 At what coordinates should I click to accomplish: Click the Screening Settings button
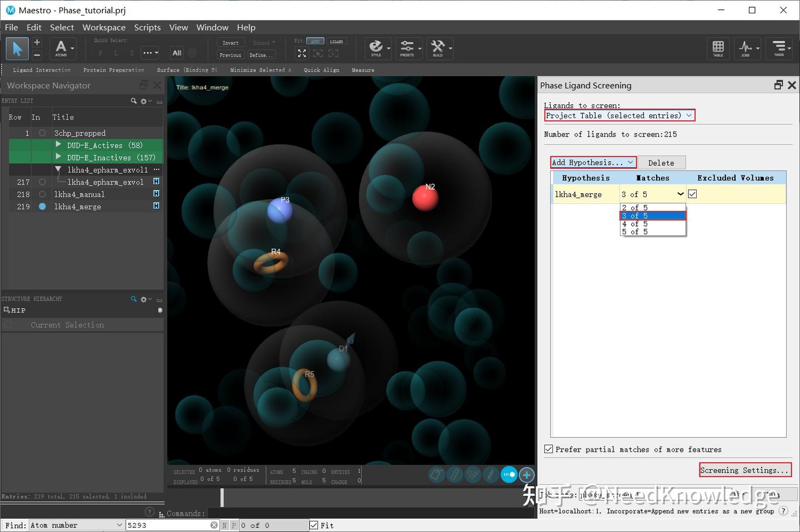tap(745, 470)
